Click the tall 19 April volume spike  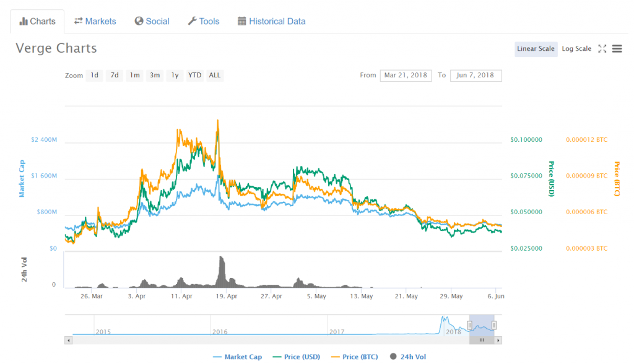click(221, 271)
